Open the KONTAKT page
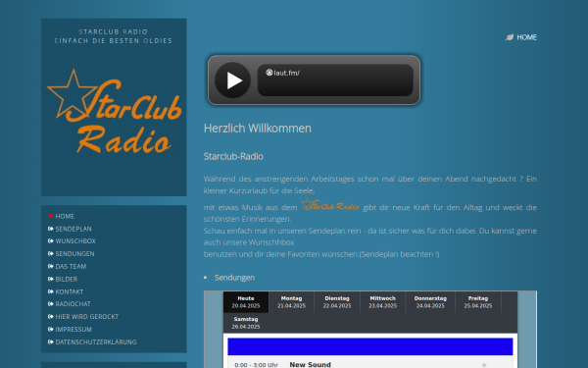Screen dimensions: 588x368 click(69, 291)
